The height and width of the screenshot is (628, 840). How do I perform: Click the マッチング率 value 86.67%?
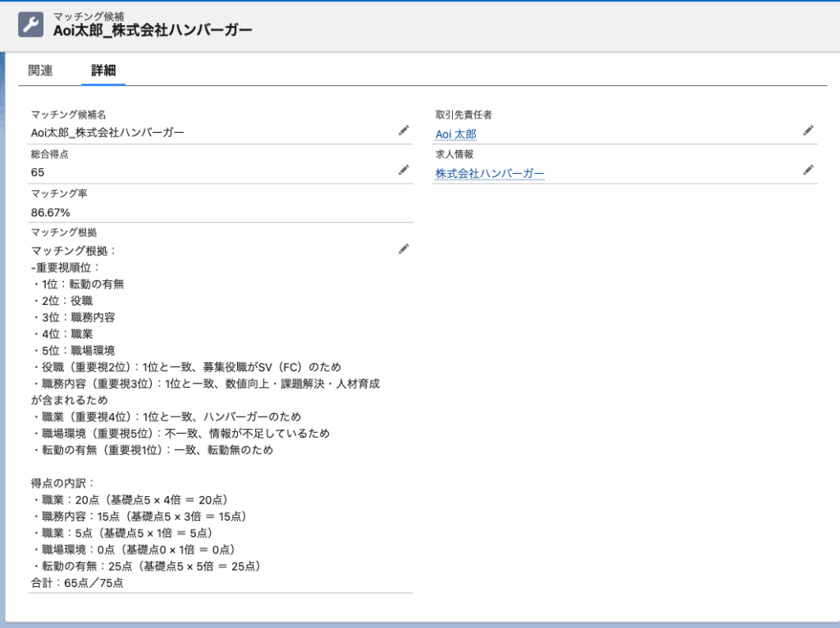[x=50, y=212]
